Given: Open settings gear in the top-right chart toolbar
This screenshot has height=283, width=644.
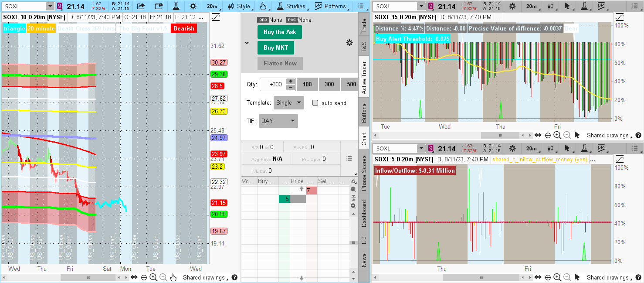Looking at the screenshot, I should (512, 6).
